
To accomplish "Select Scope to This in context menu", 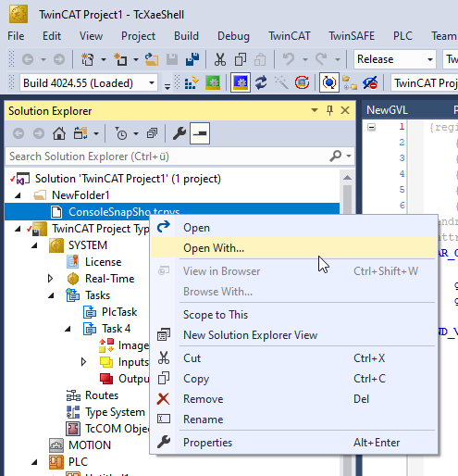I will (x=294, y=315).
